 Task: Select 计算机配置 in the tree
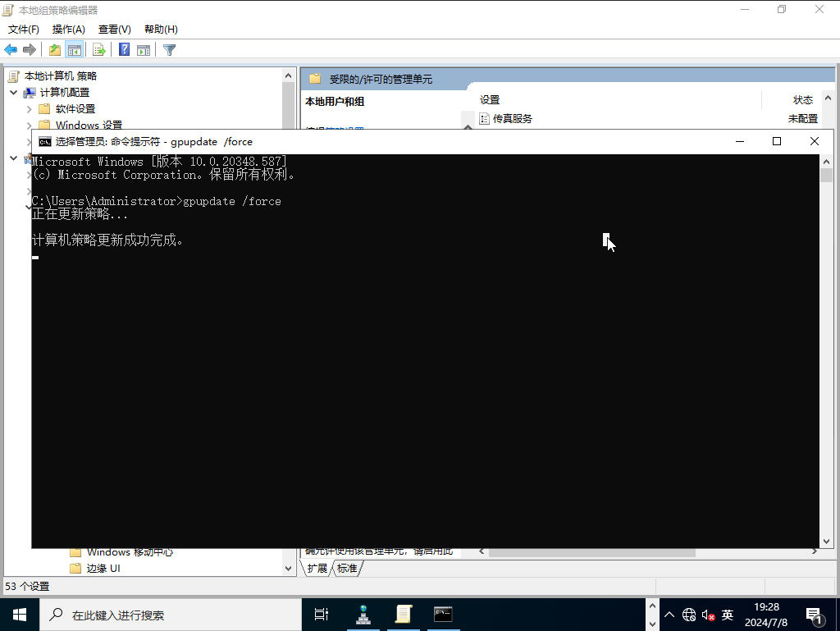(64, 92)
